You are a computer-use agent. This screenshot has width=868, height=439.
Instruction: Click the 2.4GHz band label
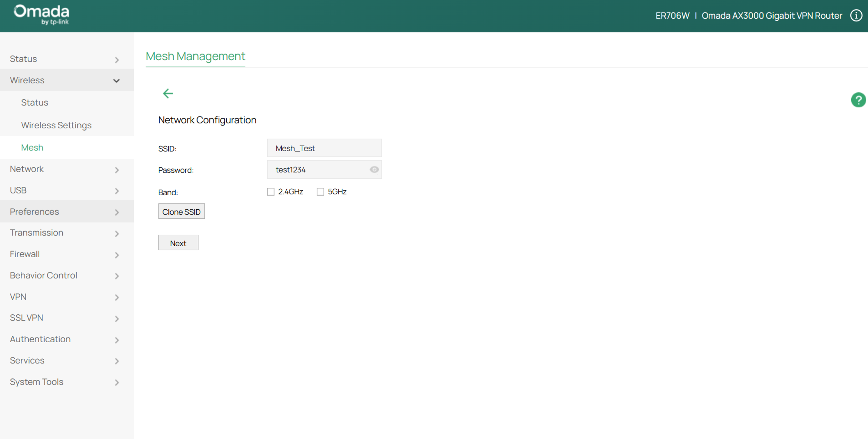click(290, 192)
